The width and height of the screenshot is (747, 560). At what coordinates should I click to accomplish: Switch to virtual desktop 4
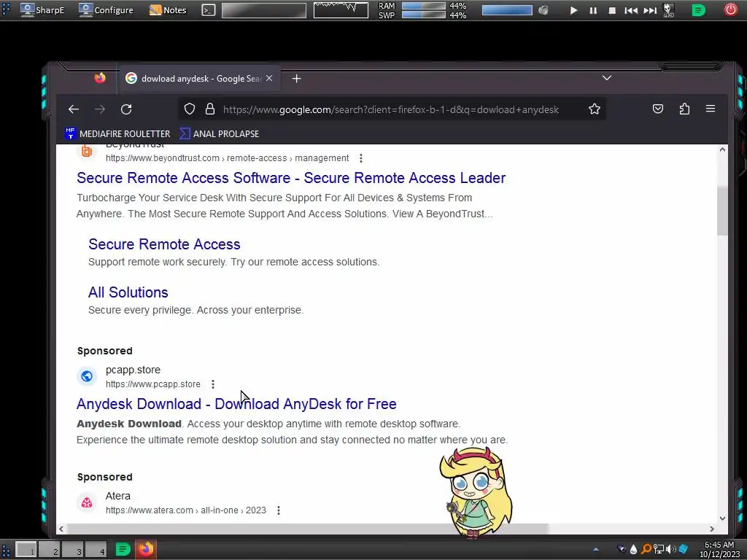coord(96,550)
